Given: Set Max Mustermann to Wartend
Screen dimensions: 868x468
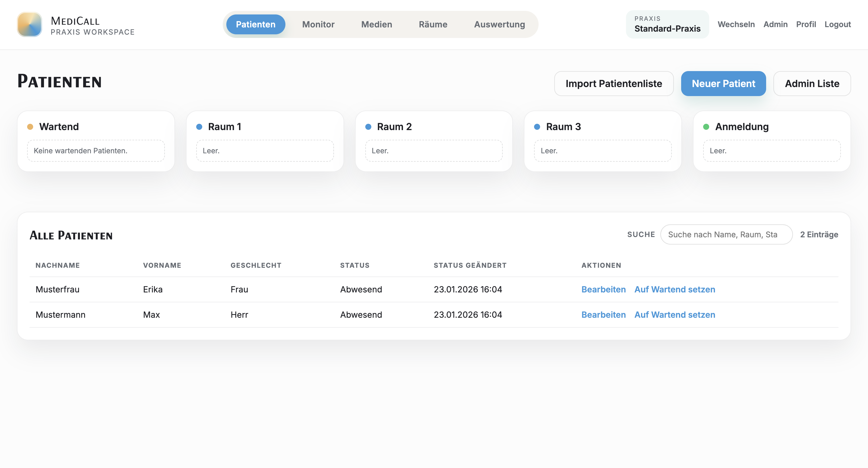Looking at the screenshot, I should (675, 314).
